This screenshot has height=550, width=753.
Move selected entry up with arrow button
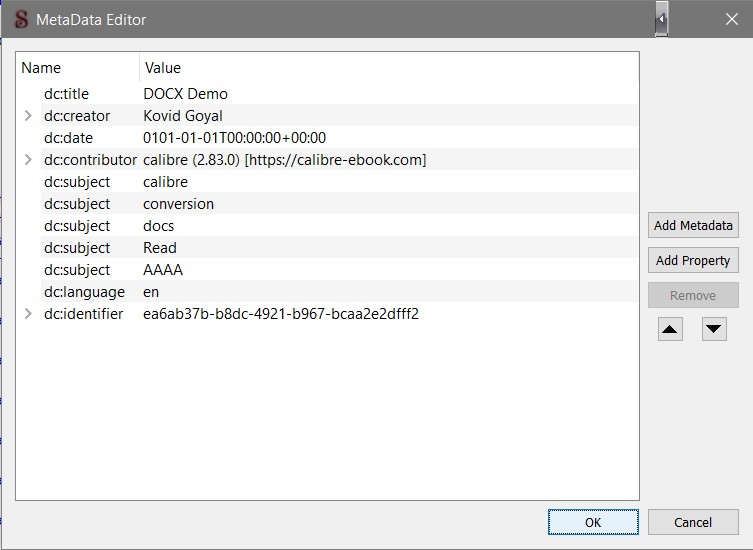tap(670, 329)
